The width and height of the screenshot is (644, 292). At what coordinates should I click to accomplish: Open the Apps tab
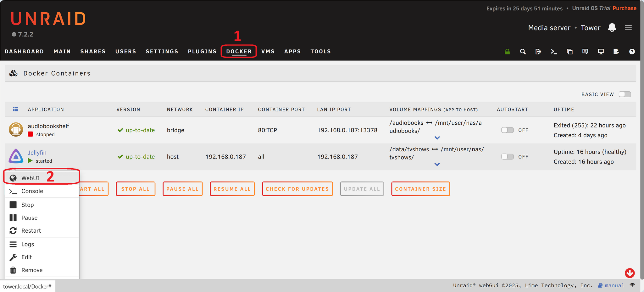[x=292, y=51]
